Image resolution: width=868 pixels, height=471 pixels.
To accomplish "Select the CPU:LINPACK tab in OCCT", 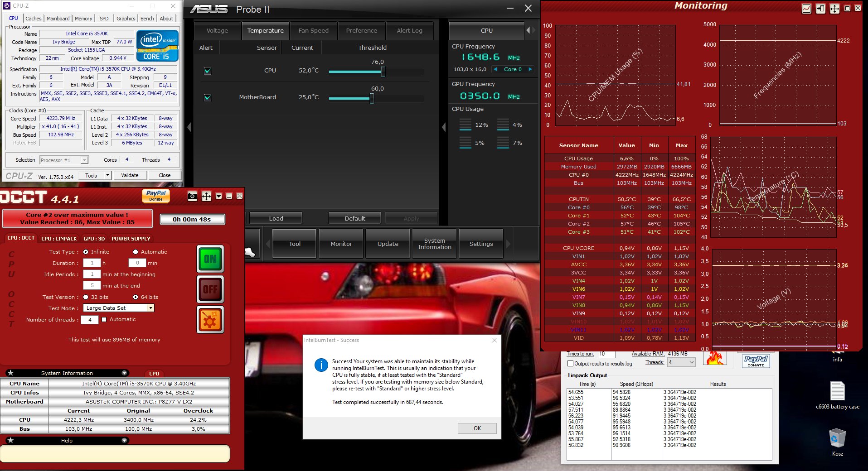I will point(59,239).
